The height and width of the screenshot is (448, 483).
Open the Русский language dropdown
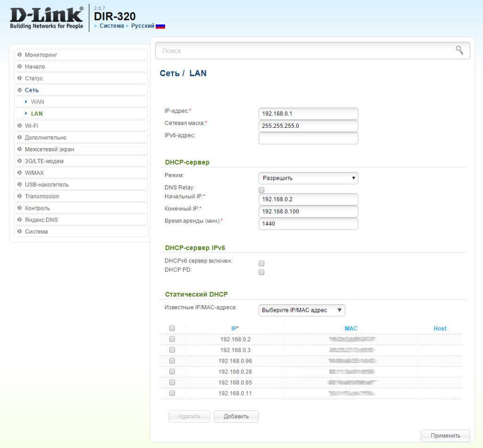pos(142,26)
